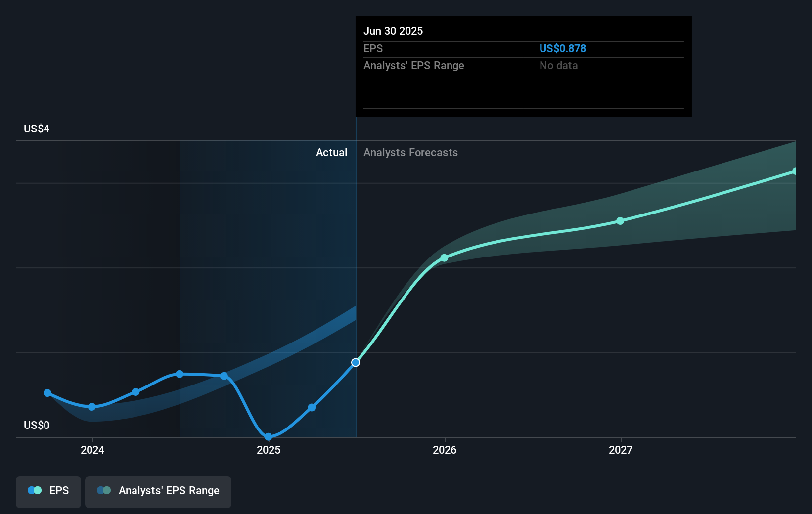This screenshot has height=514, width=812.
Task: Click the 2026 axis label
Action: pyautogui.click(x=445, y=450)
